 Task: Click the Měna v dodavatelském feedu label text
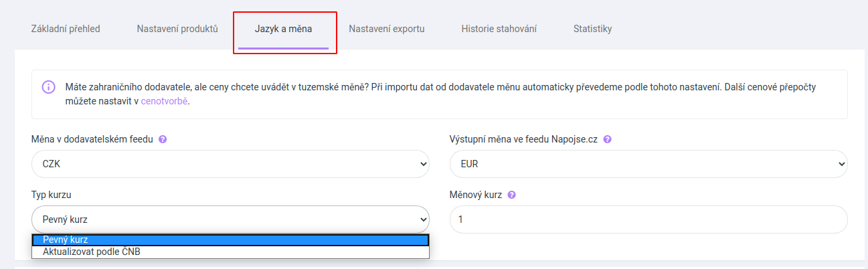(92, 140)
